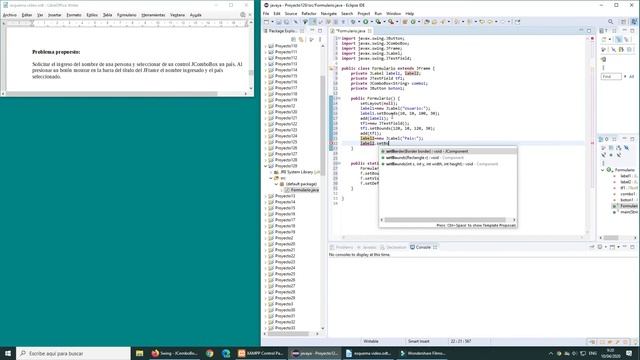
Task: Click the Open Type icon in Eclipse toolbar
Action: (427, 22)
